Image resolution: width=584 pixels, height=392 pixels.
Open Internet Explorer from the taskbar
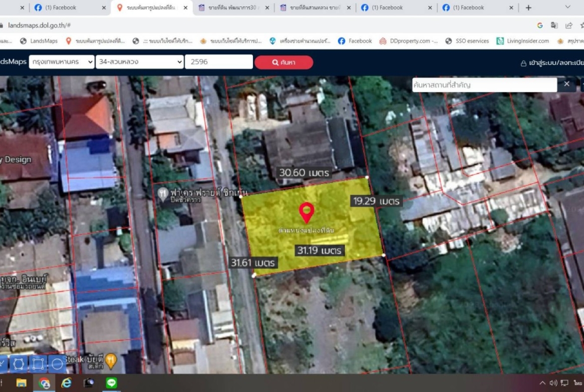click(x=66, y=383)
